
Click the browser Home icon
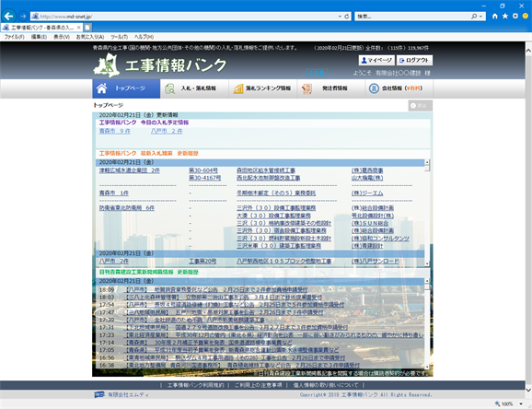click(495, 16)
